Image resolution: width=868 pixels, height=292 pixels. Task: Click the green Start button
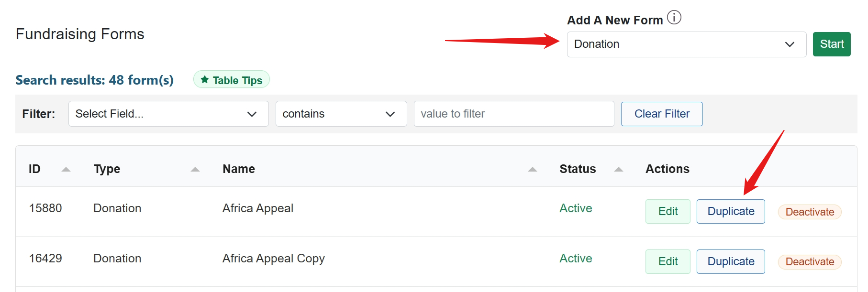pyautogui.click(x=831, y=44)
